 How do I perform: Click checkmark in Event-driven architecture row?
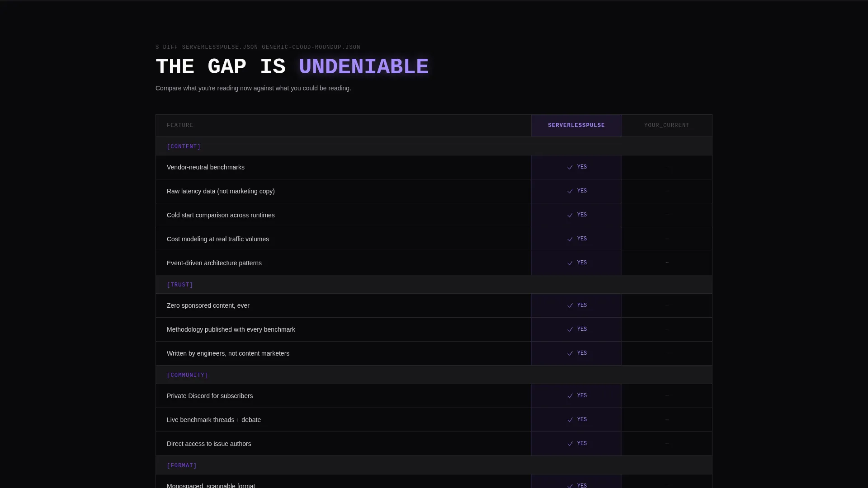(x=570, y=263)
